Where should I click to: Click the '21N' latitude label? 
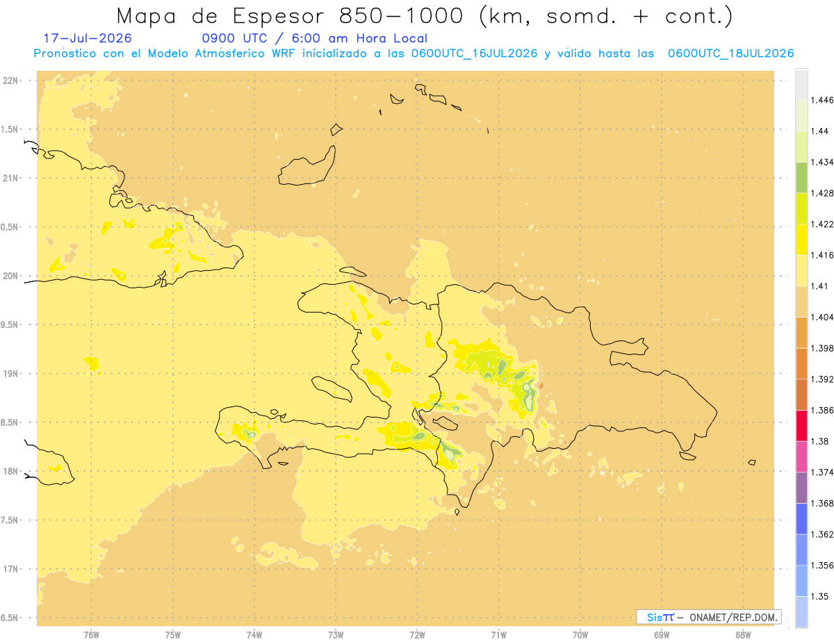point(10,178)
